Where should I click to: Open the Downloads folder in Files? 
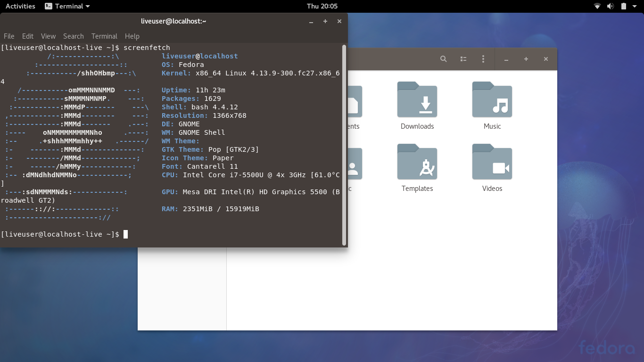(417, 100)
